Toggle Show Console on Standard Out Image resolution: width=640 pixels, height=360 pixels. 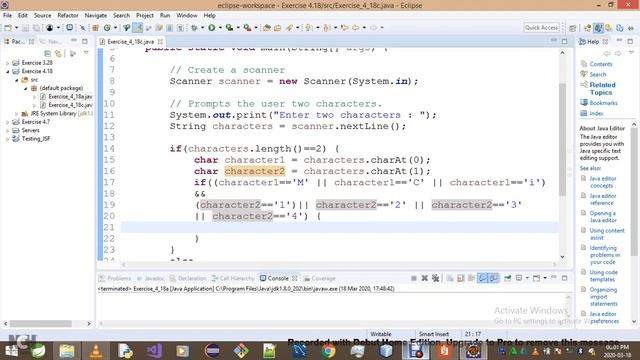point(482,278)
